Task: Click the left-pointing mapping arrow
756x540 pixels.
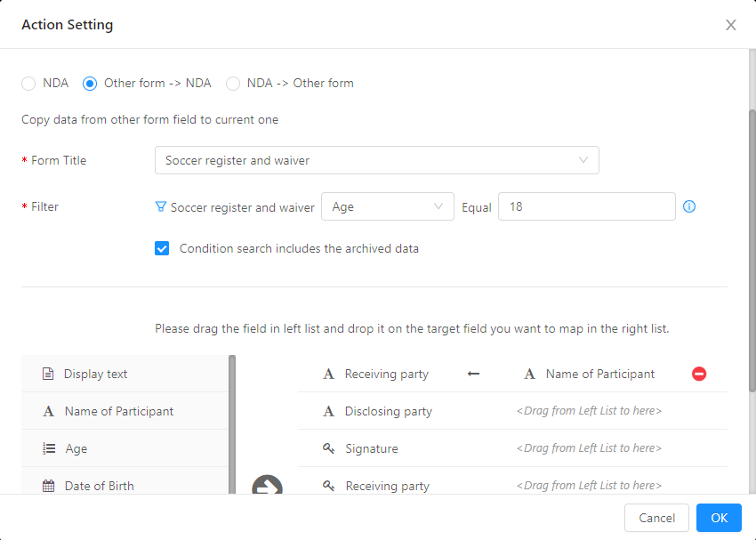Action: coord(473,374)
